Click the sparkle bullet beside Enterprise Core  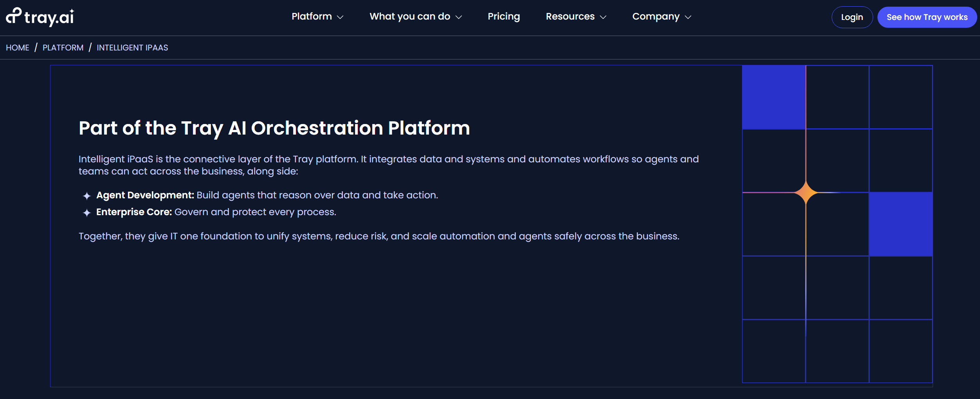(87, 212)
